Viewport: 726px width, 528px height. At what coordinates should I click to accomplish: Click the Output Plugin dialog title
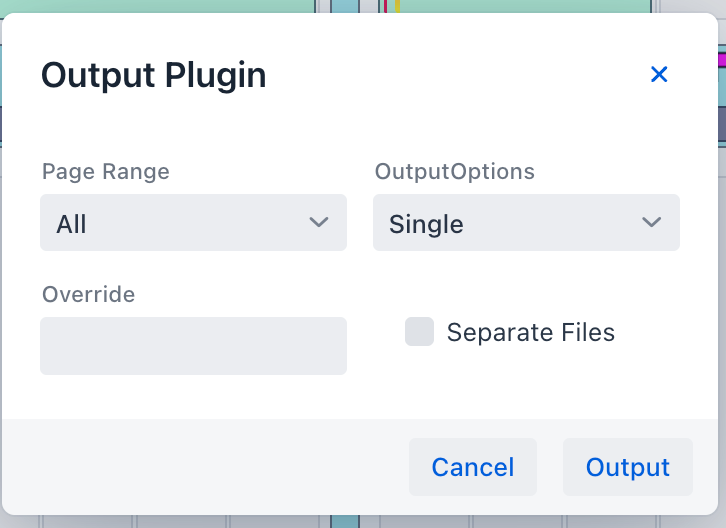pos(153,75)
